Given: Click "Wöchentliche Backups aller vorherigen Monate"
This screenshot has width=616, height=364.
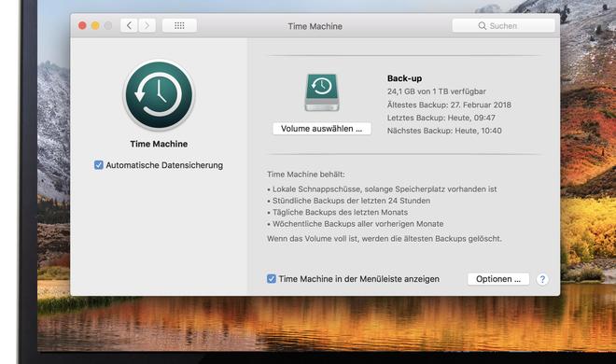Looking at the screenshot, I should [x=356, y=224].
